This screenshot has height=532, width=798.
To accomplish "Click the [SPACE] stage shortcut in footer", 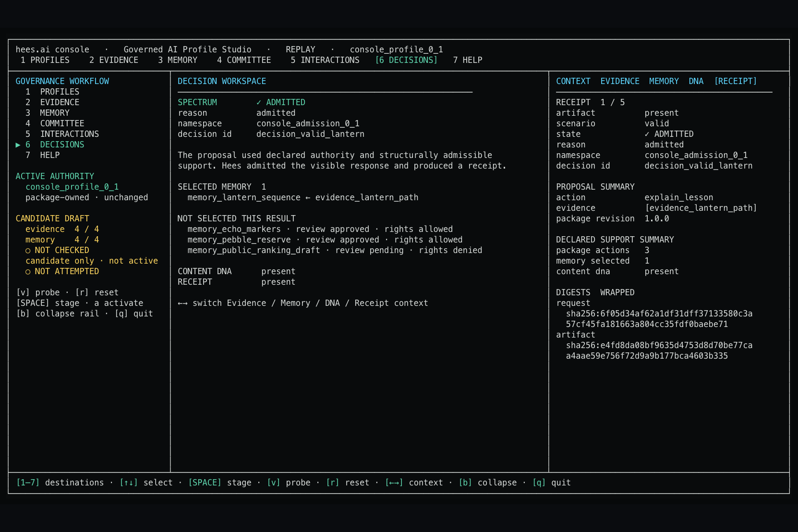I will [x=220, y=483].
